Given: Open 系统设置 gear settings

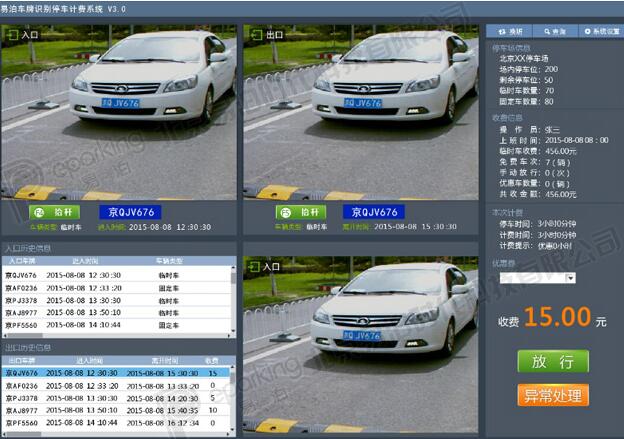Looking at the screenshot, I should click(596, 32).
